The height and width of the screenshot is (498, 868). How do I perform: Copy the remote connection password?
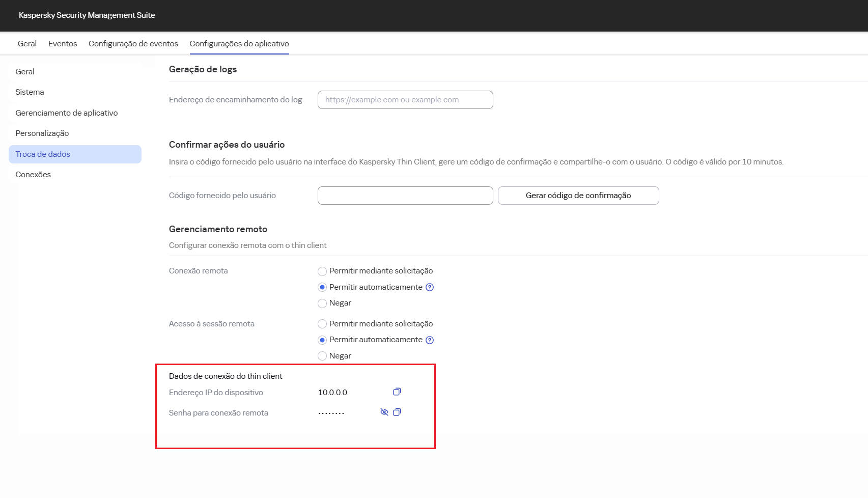coord(397,412)
